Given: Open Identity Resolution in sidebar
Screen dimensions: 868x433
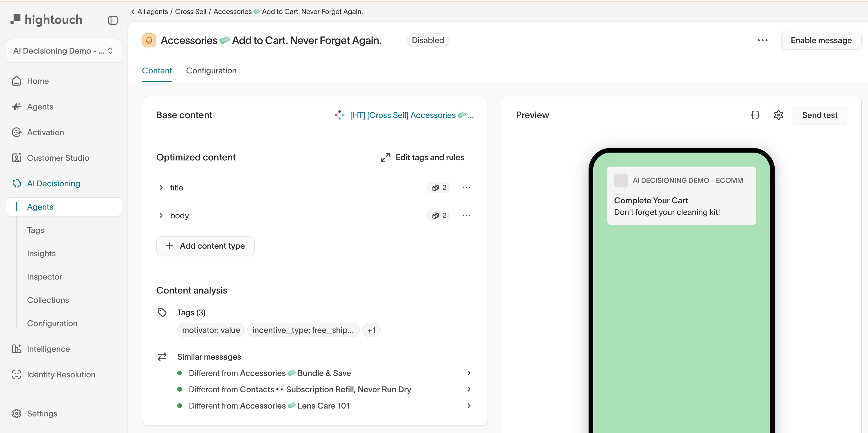Looking at the screenshot, I should point(61,374).
